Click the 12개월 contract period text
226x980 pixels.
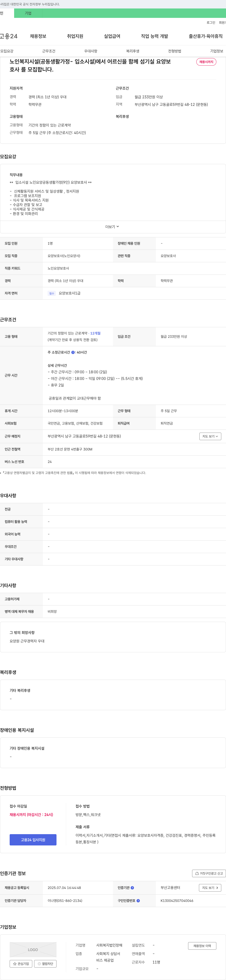[x=95, y=333]
